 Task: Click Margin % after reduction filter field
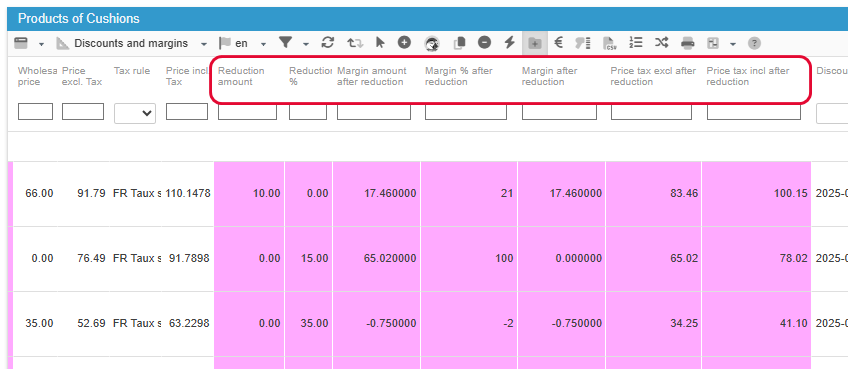click(x=466, y=112)
